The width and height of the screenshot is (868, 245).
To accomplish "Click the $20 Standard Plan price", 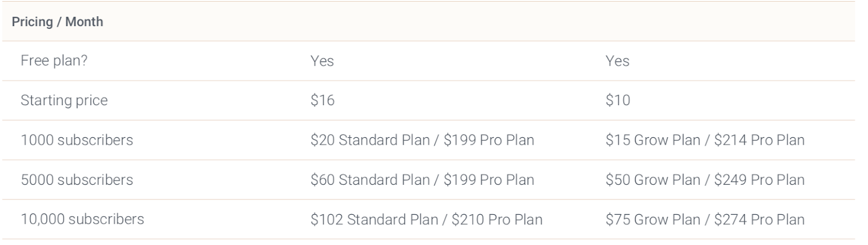I will point(370,140).
